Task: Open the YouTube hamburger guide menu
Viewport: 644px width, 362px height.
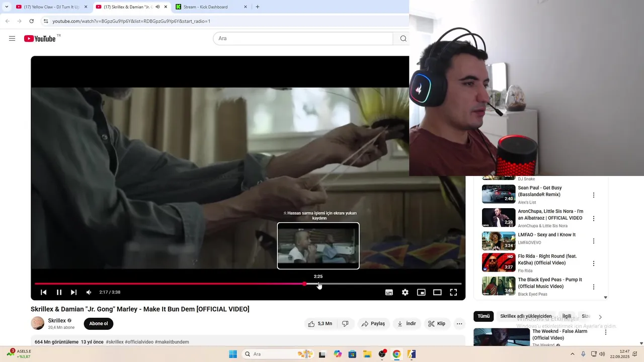Action: 12,39
